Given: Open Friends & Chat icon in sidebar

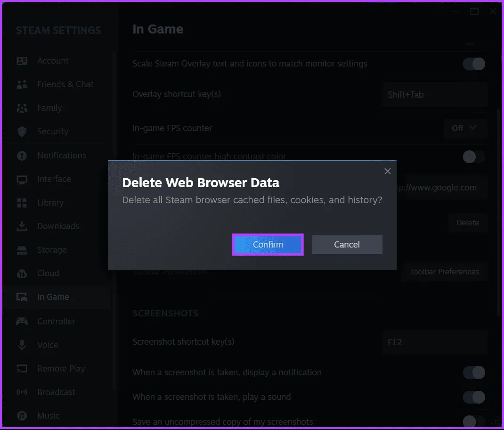Looking at the screenshot, I should pos(22,84).
